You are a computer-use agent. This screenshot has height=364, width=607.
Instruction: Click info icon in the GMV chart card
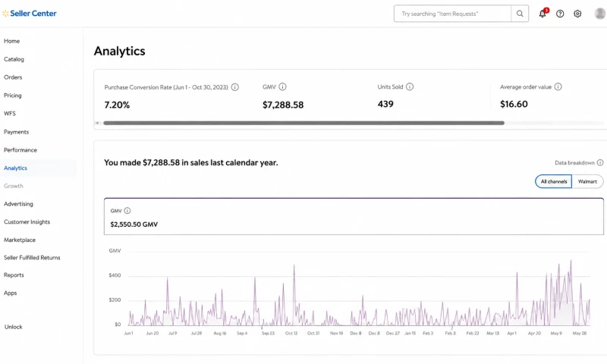127,210
